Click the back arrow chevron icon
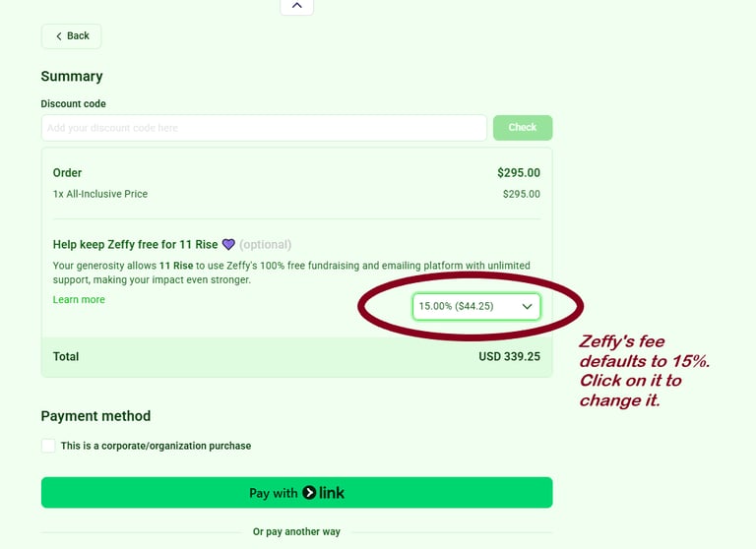The height and width of the screenshot is (549, 756). click(x=59, y=36)
